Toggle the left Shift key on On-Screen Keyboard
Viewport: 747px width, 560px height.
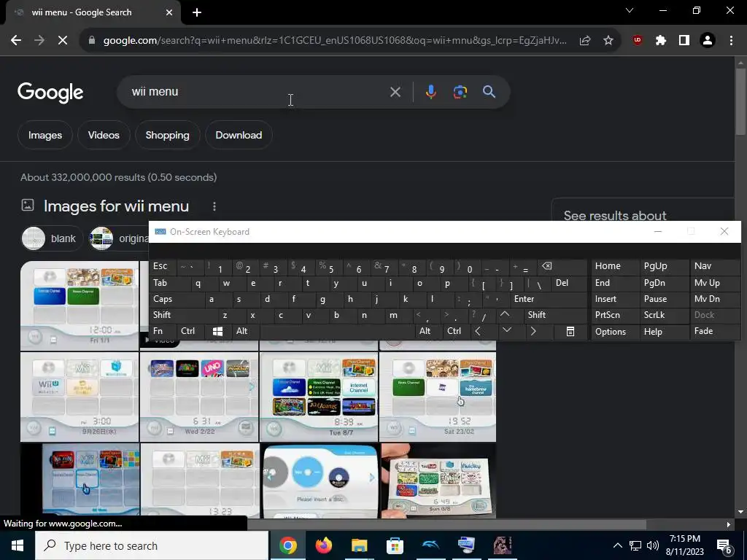[183, 315]
